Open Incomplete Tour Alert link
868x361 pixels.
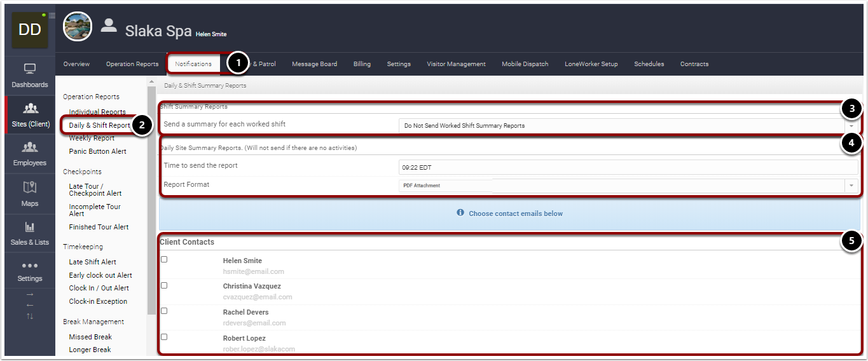pyautogui.click(x=95, y=210)
